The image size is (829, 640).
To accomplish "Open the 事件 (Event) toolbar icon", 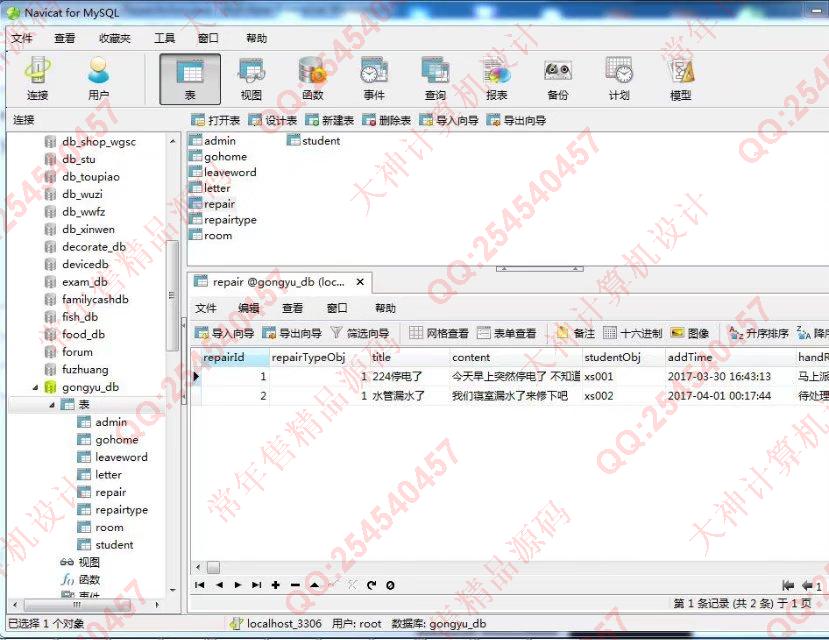I will click(x=374, y=79).
